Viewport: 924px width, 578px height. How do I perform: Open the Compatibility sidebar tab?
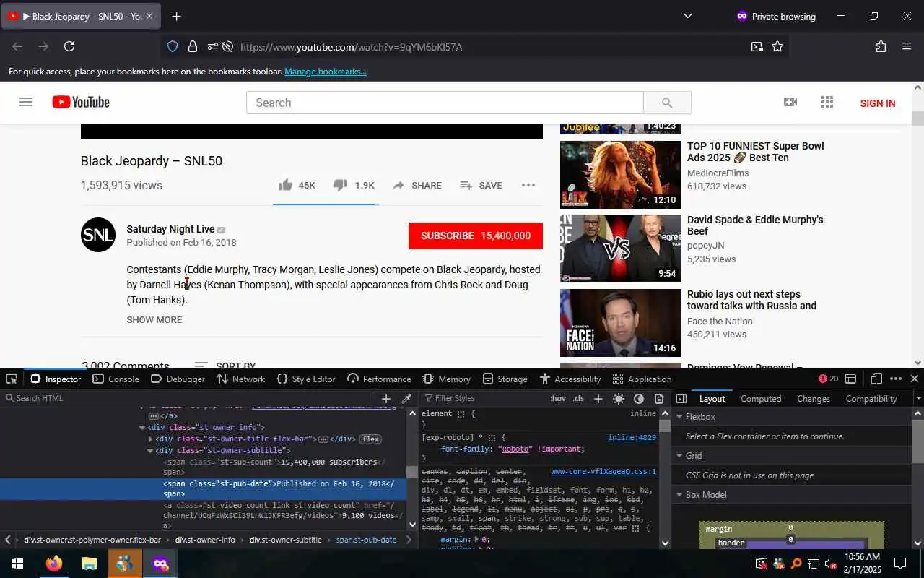[x=871, y=398]
